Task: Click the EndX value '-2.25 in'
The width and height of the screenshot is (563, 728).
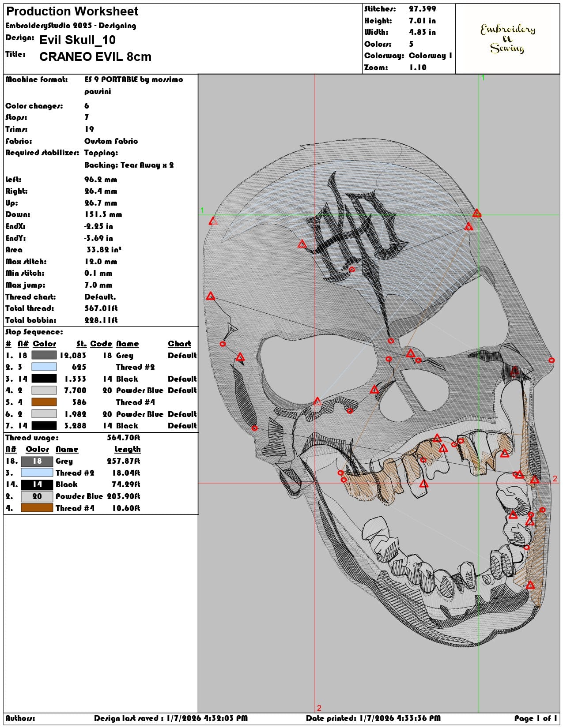Action: click(x=98, y=226)
